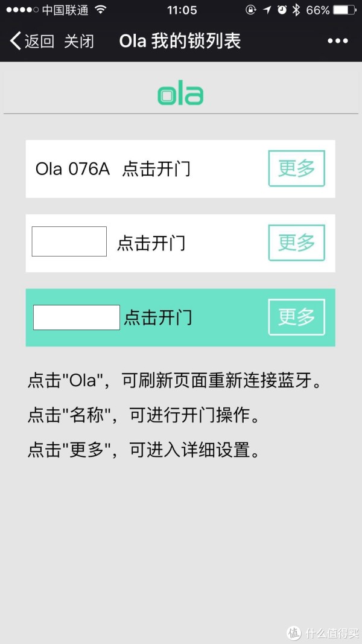Tap the Wi-Fi signal icon

[x=101, y=10]
